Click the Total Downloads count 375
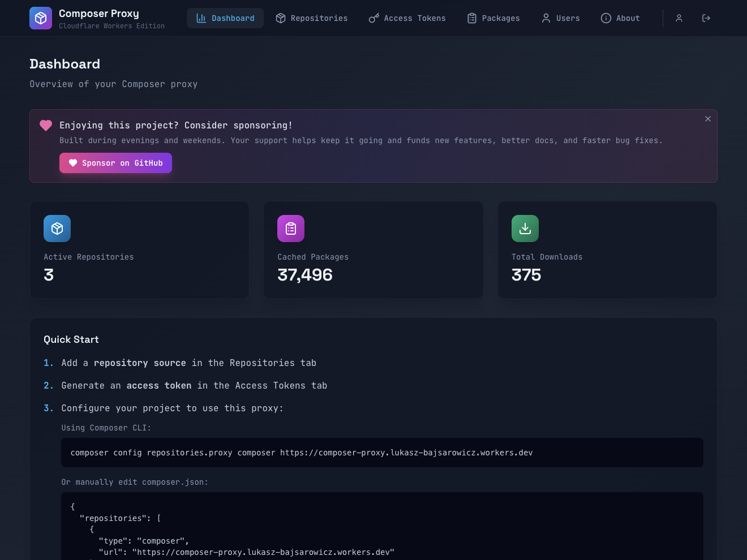This screenshot has height=560, width=747. [x=526, y=275]
